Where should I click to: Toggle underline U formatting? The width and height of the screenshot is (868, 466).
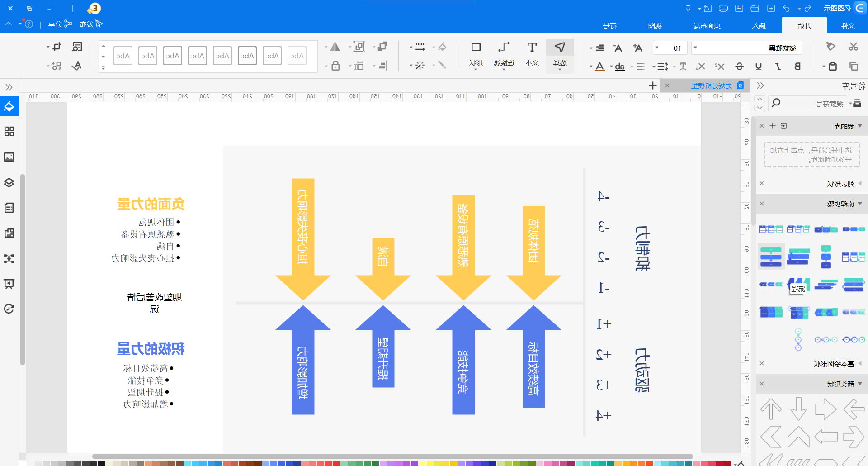tap(759, 67)
